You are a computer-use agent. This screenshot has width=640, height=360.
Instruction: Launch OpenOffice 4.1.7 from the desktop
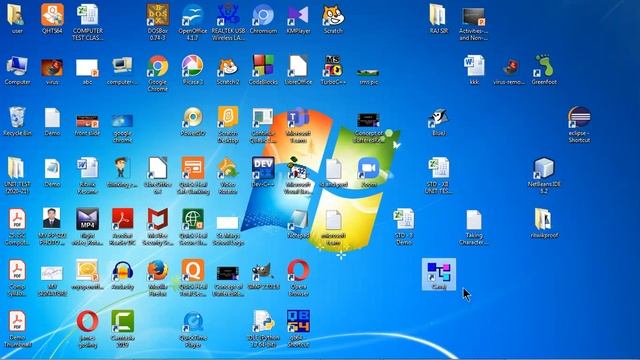click(193, 16)
